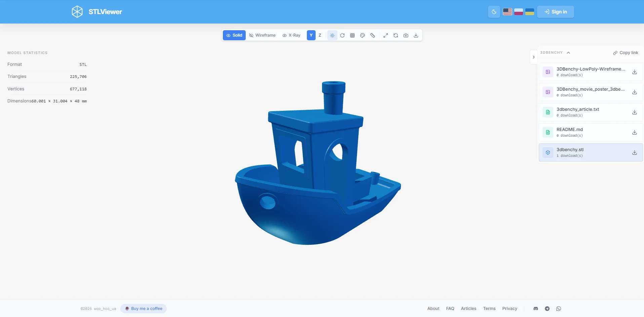Toggle auto-rotate of the model

click(x=343, y=35)
